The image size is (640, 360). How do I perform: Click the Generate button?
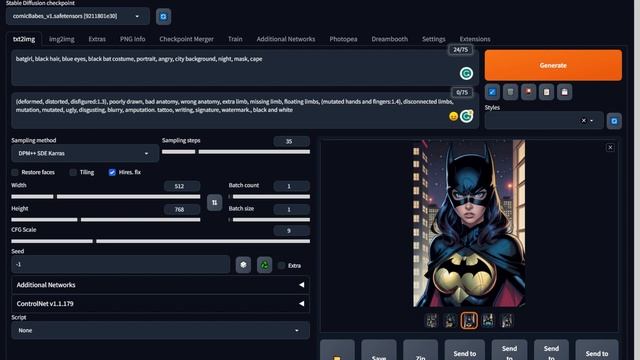pyautogui.click(x=553, y=65)
